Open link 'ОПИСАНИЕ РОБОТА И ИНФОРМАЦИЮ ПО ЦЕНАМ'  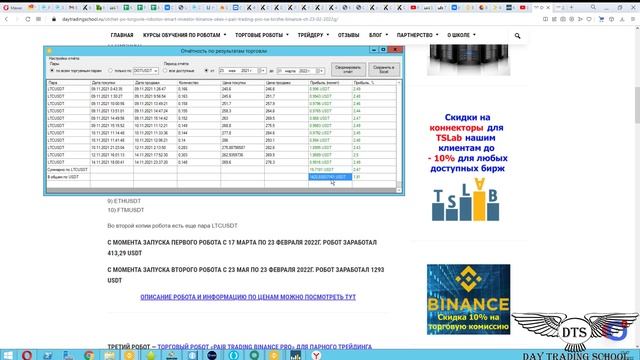[x=248, y=297]
